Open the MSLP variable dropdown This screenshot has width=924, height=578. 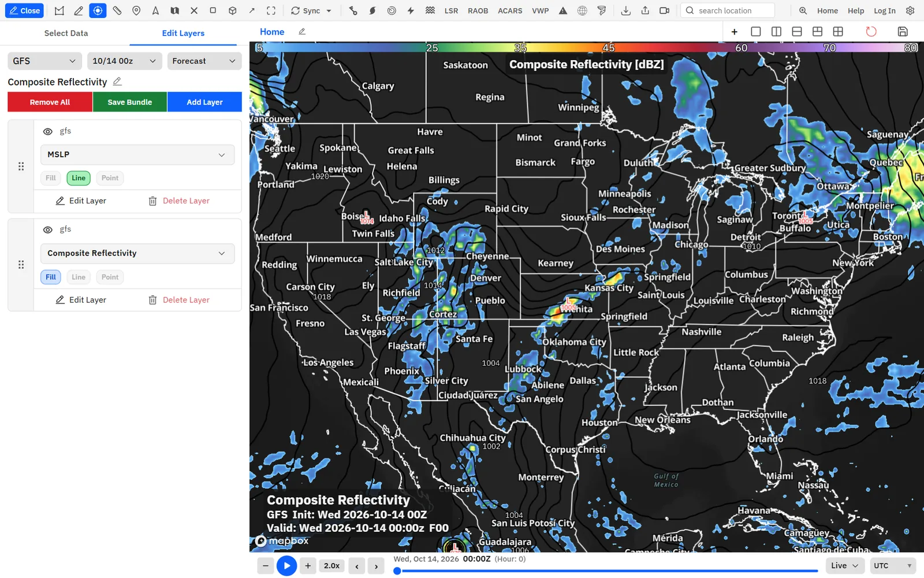pyautogui.click(x=137, y=155)
